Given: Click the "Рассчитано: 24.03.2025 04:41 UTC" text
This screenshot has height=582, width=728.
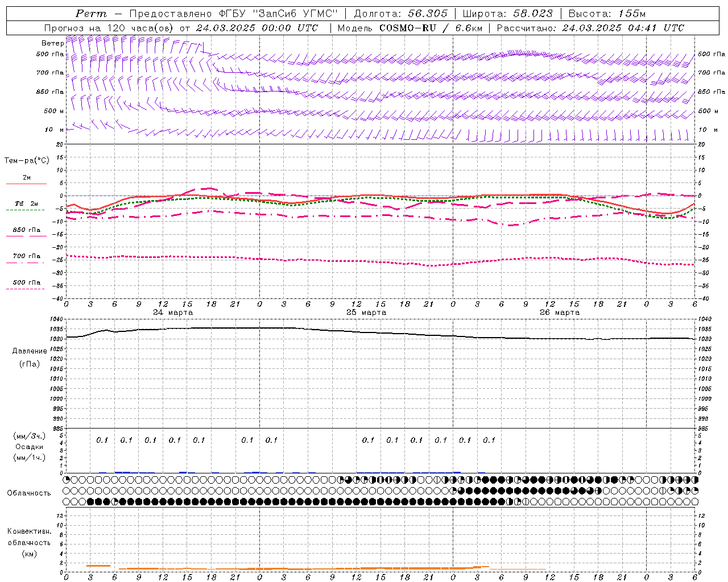Looking at the screenshot, I should [x=590, y=28].
